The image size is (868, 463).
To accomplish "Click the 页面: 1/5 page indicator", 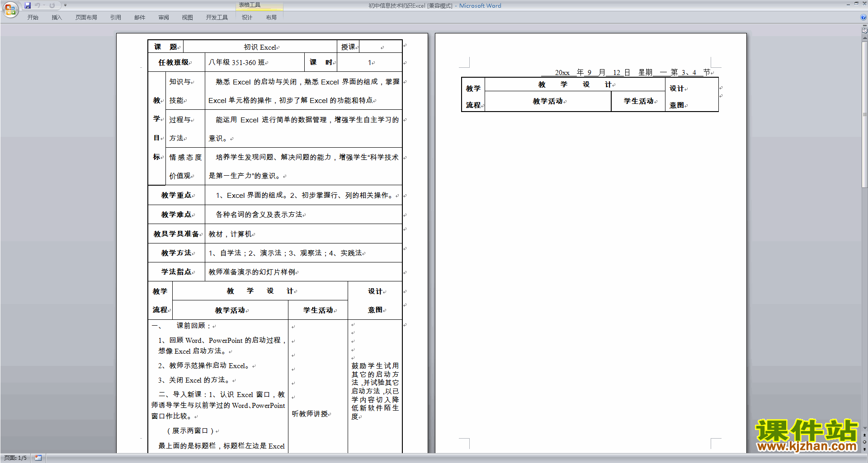I will [x=15, y=458].
